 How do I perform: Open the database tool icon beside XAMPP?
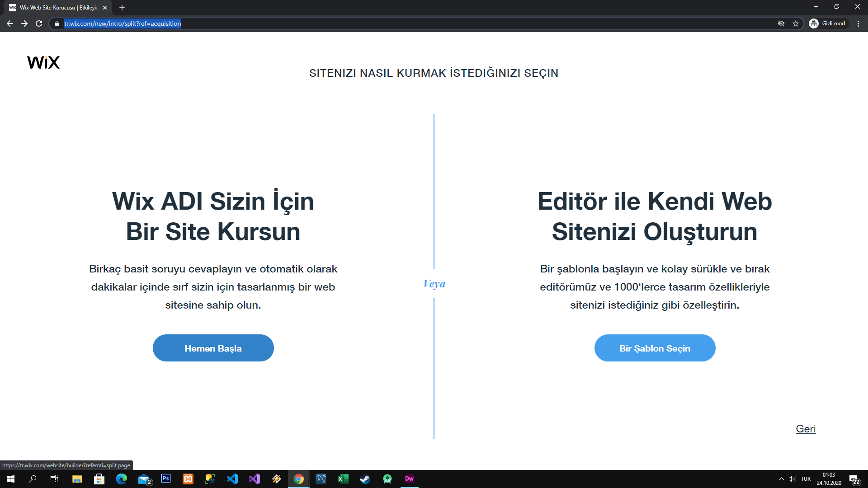pos(210,479)
